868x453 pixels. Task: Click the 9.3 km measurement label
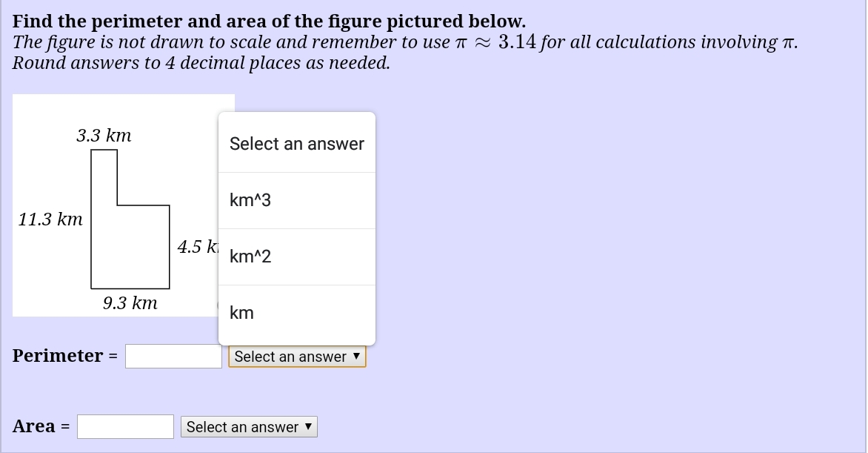point(130,302)
